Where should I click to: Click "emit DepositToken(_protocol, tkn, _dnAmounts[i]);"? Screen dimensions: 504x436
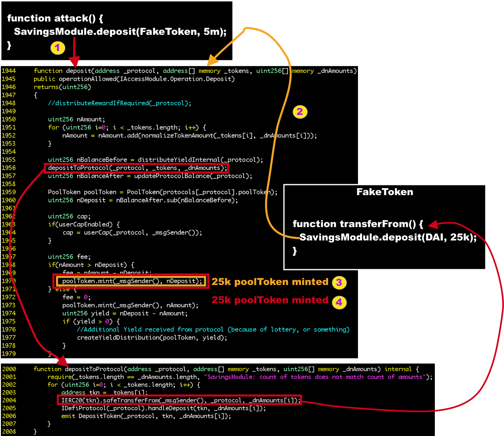[x=146, y=416]
